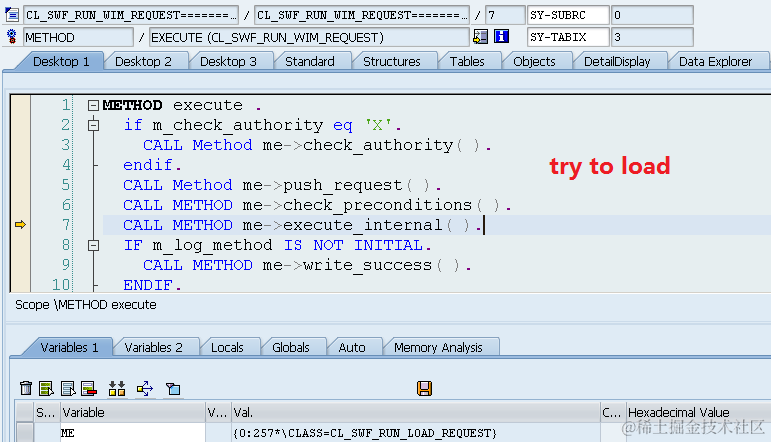Click the SY-TABIX field
771x442 pixels.
point(568,37)
